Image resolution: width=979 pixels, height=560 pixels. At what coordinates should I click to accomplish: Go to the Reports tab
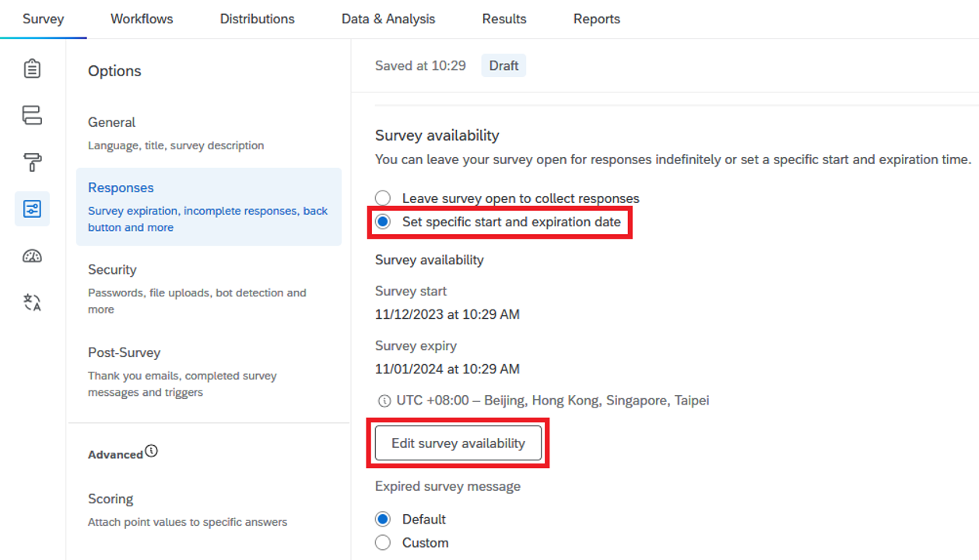pos(596,19)
